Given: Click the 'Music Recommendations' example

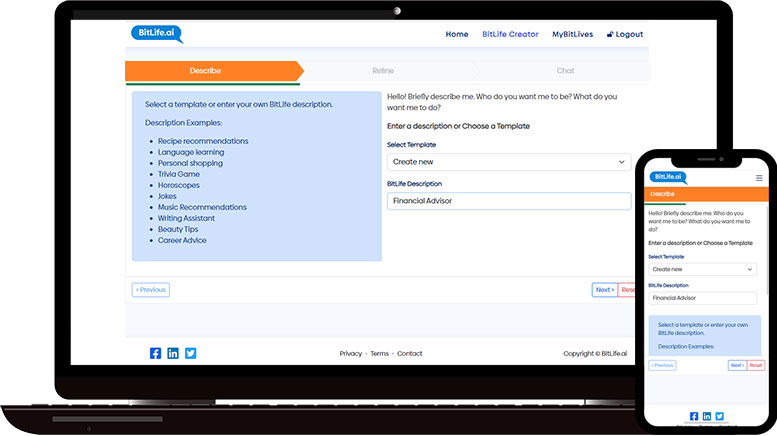Looking at the screenshot, I should (x=202, y=207).
